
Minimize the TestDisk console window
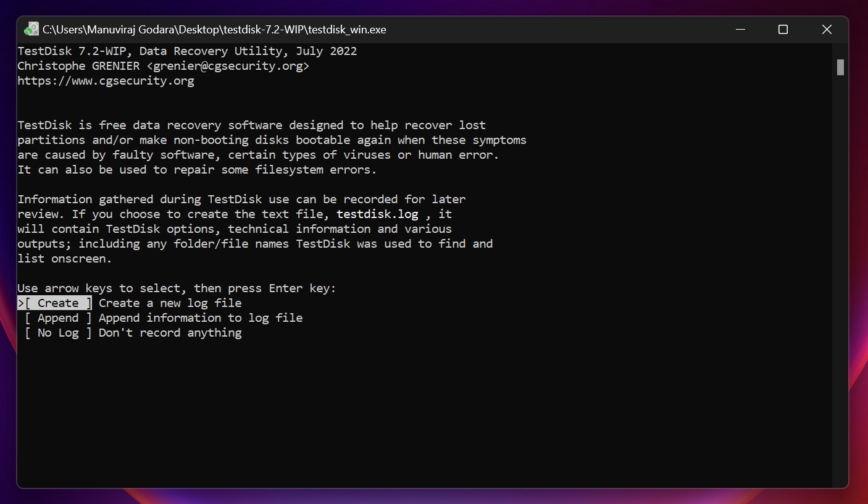pyautogui.click(x=740, y=29)
